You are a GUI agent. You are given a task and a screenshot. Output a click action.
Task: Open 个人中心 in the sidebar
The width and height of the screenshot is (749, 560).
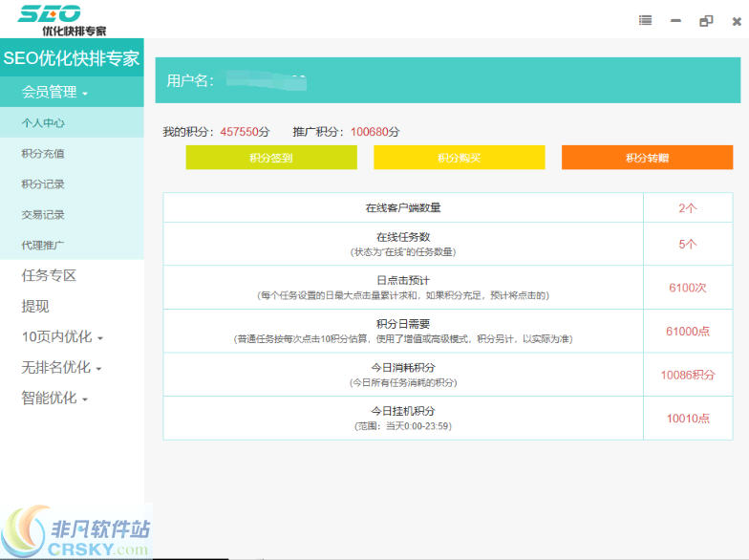coord(72,122)
